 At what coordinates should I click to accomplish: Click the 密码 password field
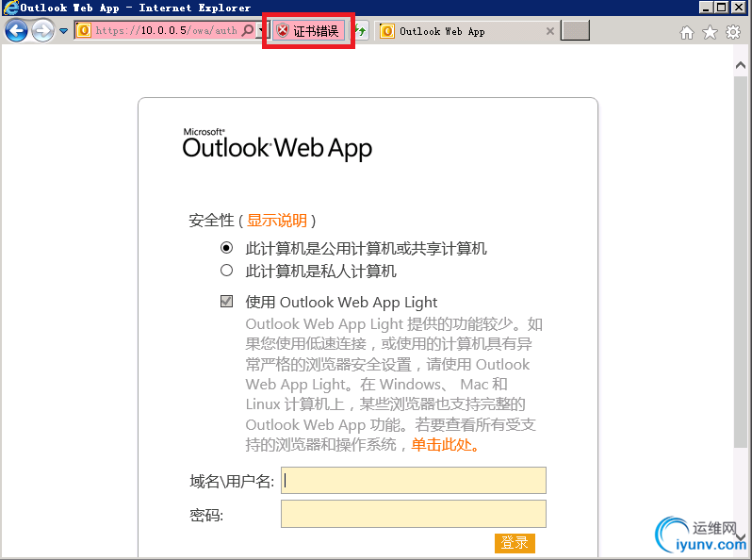414,514
